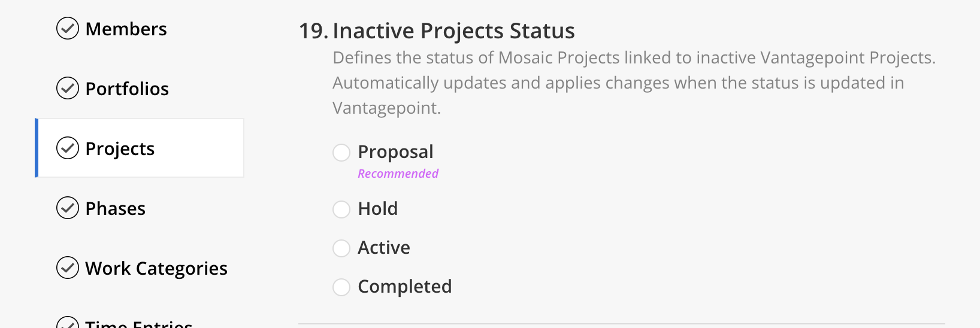This screenshot has height=328, width=980.
Task: Click the Time Entries checkmark icon
Action: tap(68, 323)
